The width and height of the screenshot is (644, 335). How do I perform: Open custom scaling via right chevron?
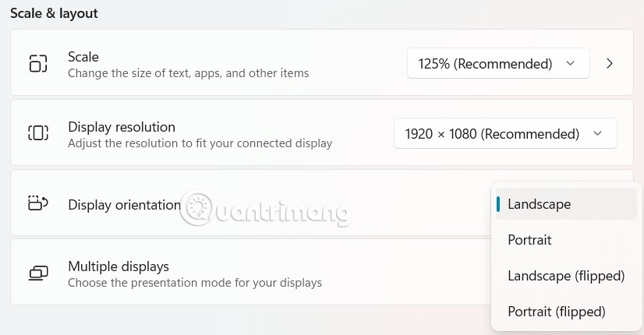610,64
